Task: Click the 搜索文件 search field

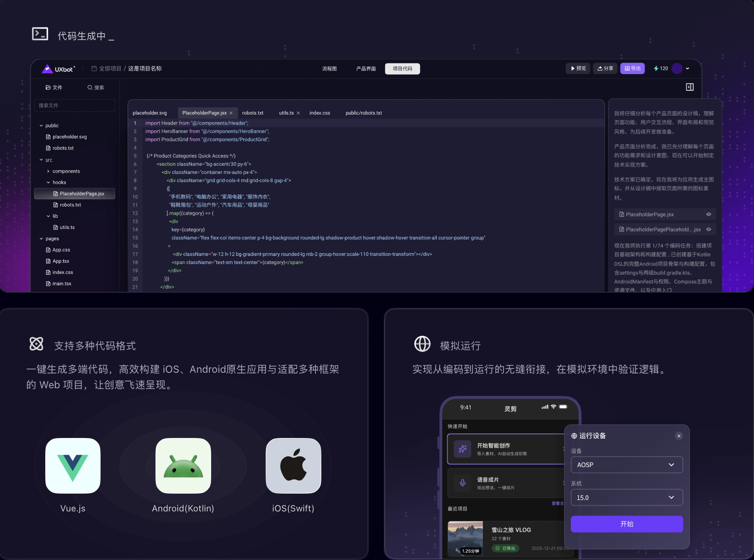Action: (x=75, y=105)
